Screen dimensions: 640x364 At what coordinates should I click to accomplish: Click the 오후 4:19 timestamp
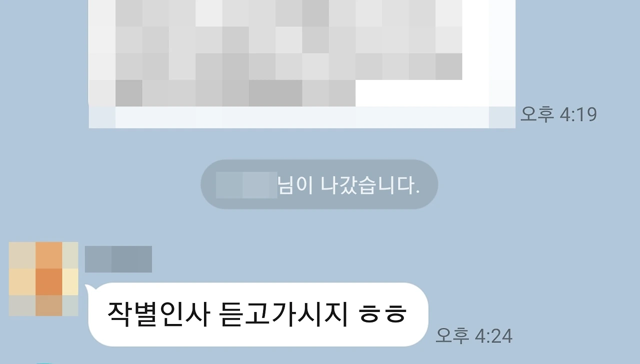(x=558, y=114)
